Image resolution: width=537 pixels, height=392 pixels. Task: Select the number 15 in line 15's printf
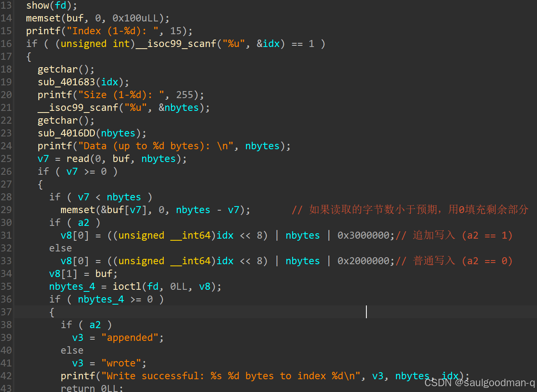[176, 31]
